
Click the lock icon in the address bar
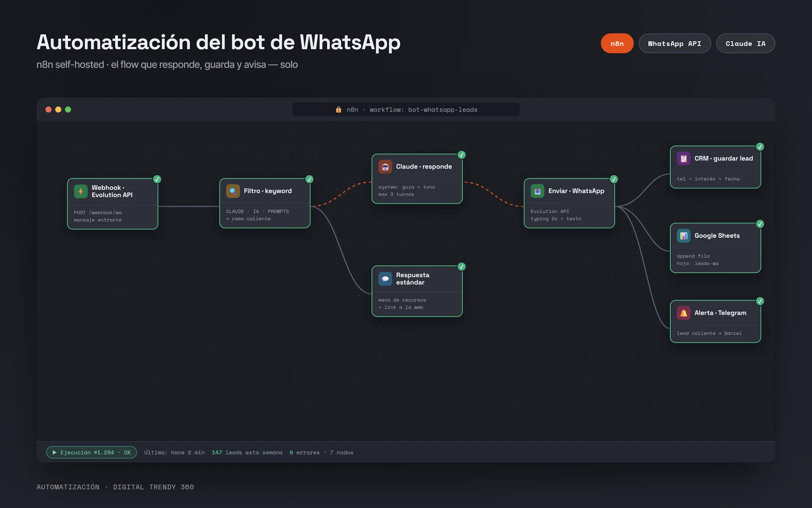pos(338,110)
